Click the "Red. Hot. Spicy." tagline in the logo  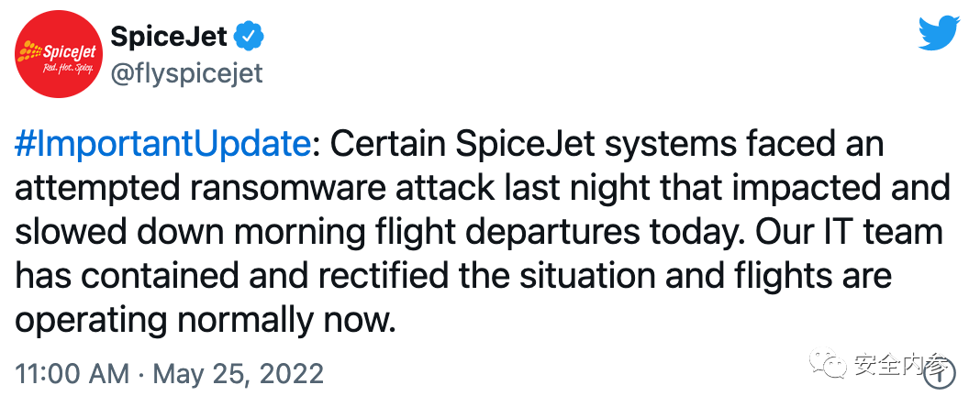click(57, 69)
